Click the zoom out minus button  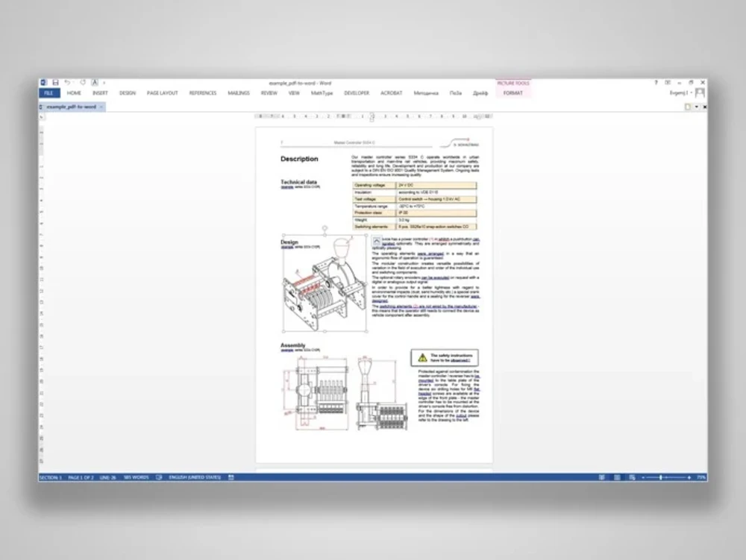point(643,477)
